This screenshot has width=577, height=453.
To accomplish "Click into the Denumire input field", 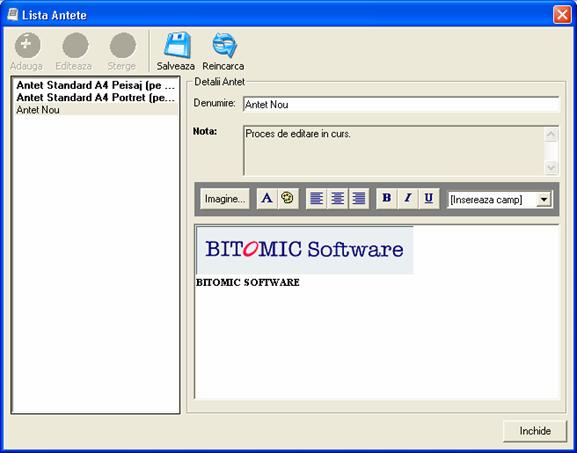I will (x=401, y=105).
